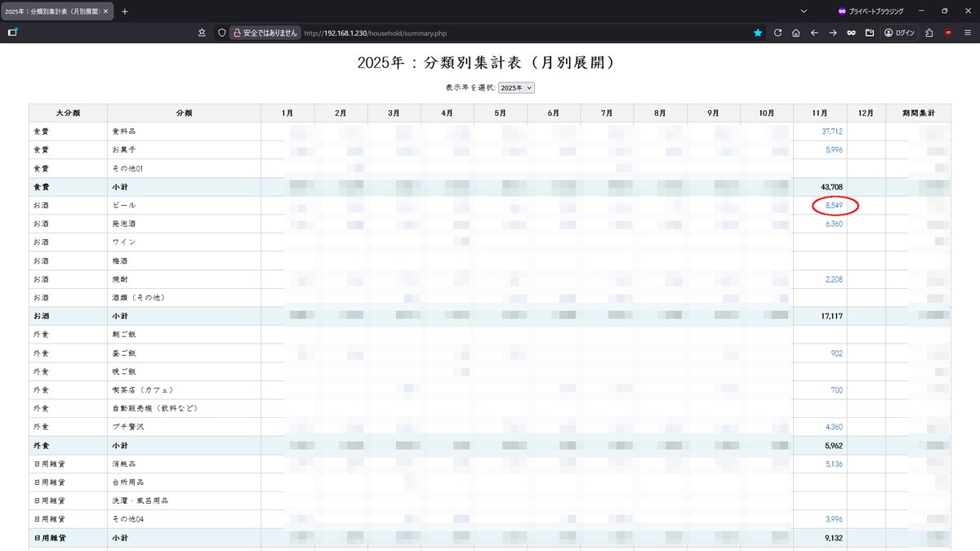Open the 37,712 食料品 November link
The image size is (980, 551).
point(832,131)
